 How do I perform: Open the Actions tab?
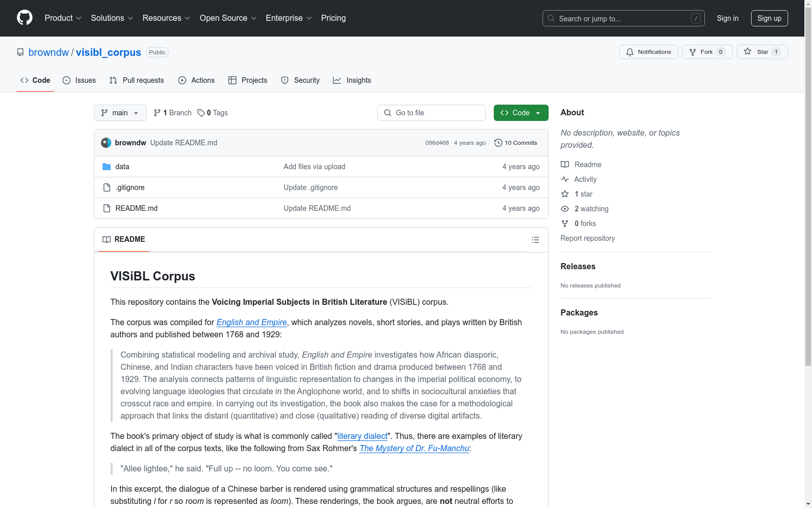[x=196, y=80]
